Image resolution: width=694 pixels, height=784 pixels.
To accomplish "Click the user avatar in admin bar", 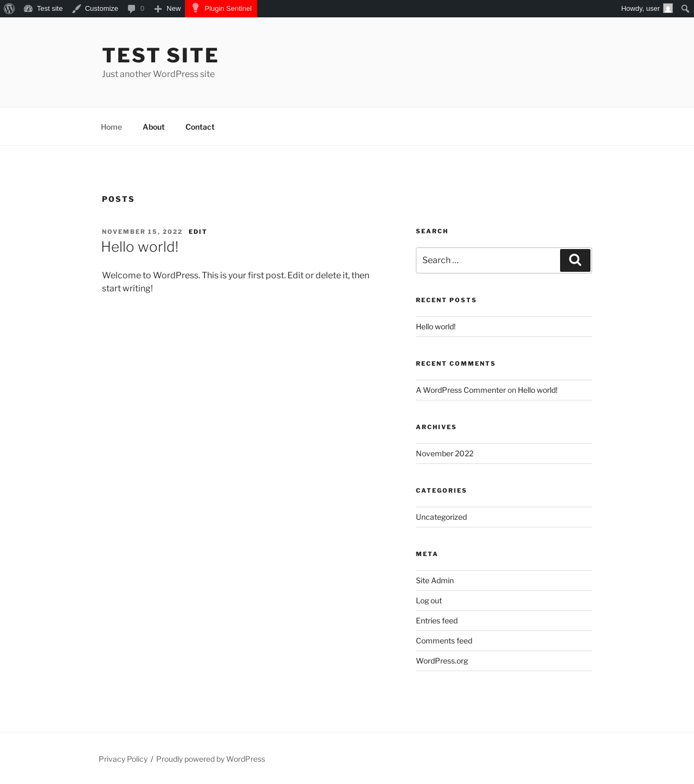I will [x=668, y=9].
